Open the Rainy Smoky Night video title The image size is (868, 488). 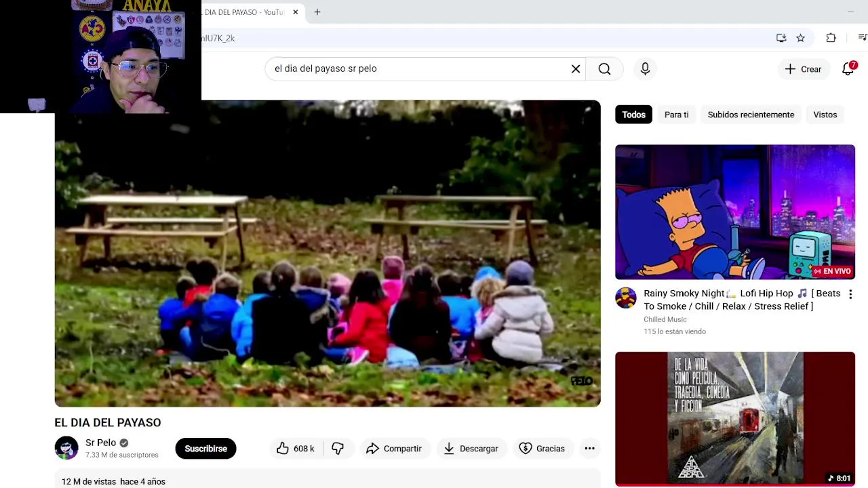(741, 300)
